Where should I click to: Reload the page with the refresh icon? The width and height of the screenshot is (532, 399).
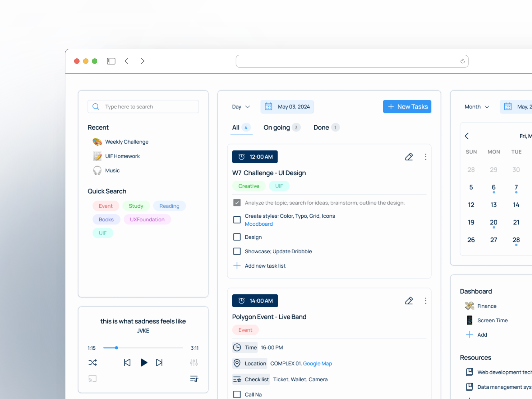point(462,61)
